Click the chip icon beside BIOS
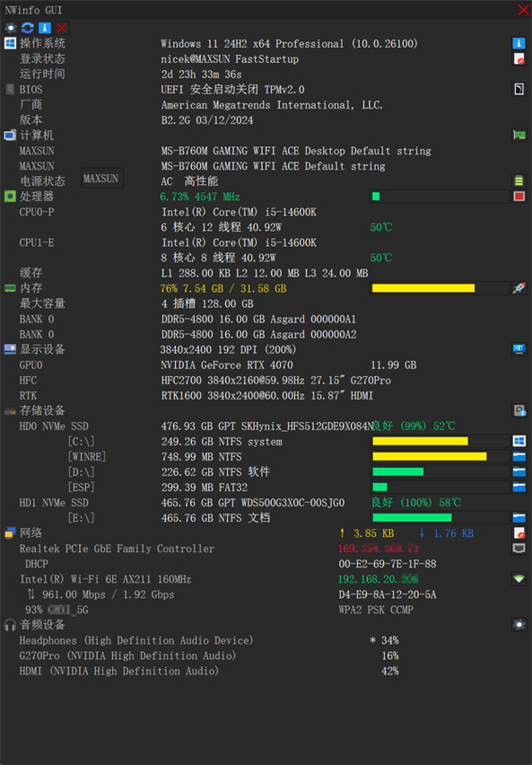 (10, 89)
